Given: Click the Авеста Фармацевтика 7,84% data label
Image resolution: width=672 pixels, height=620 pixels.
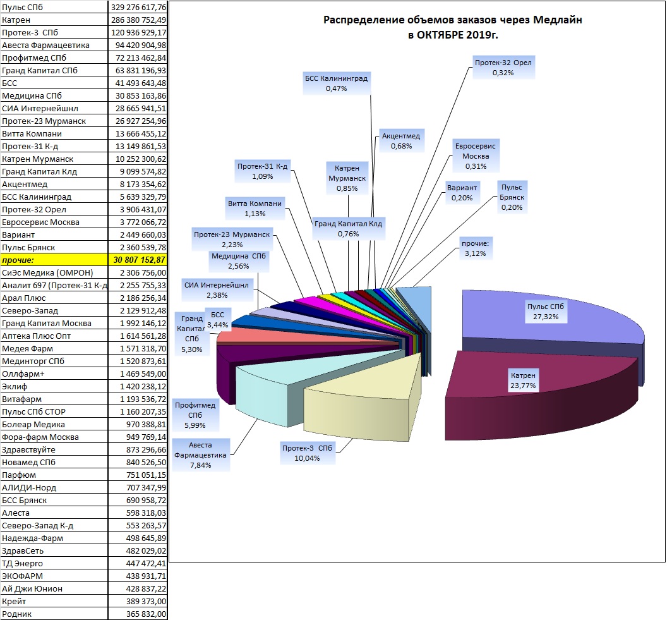Looking at the screenshot, I should (200, 455).
